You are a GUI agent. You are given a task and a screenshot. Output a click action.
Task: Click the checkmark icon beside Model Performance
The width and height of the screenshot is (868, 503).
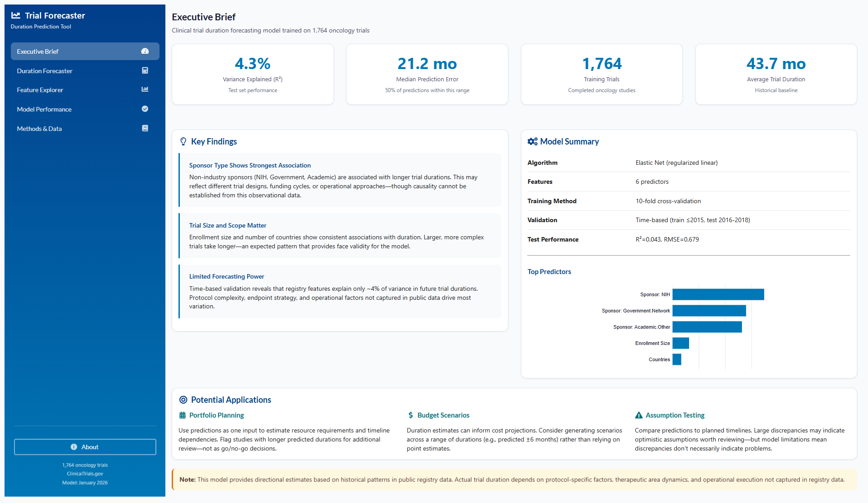click(145, 109)
